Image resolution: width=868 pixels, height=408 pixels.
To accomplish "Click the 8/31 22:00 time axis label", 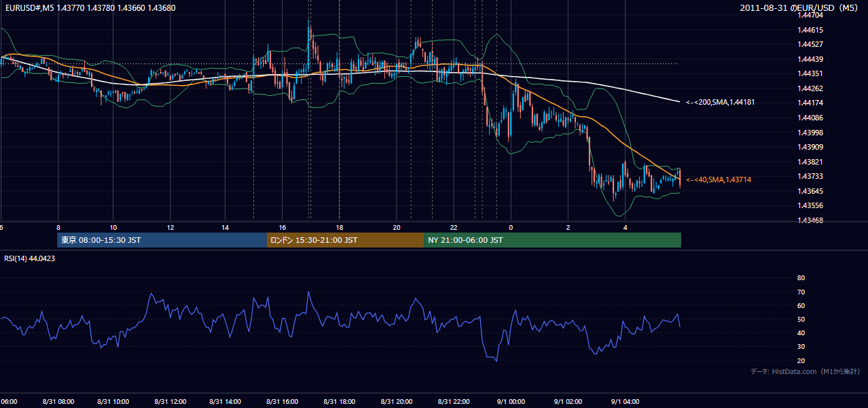I will pos(454,401).
